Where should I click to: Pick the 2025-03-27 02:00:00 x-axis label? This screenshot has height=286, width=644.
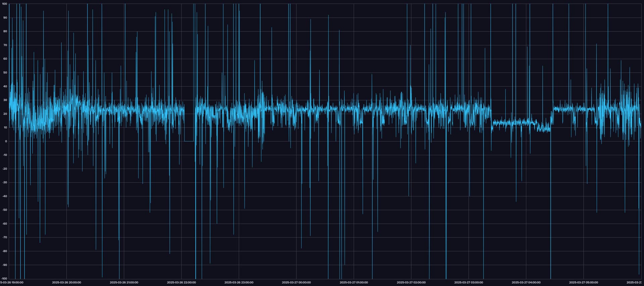point(411,283)
